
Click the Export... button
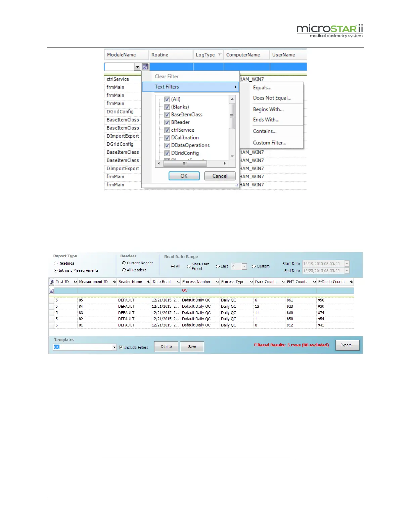click(x=347, y=345)
